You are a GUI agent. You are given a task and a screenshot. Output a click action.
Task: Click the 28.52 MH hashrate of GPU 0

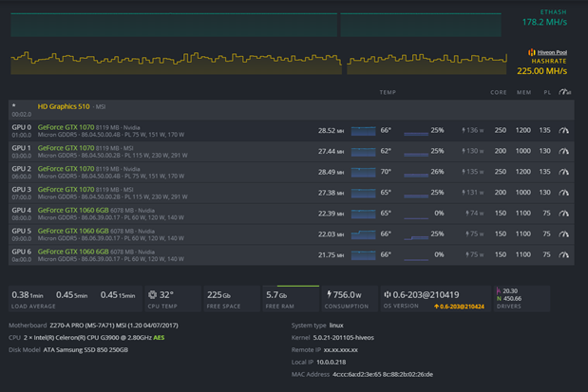pyautogui.click(x=331, y=130)
